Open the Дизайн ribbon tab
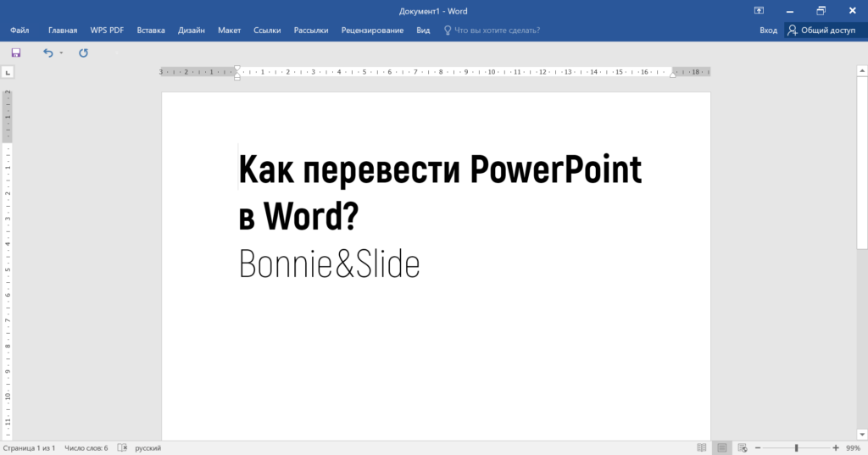 pos(191,31)
